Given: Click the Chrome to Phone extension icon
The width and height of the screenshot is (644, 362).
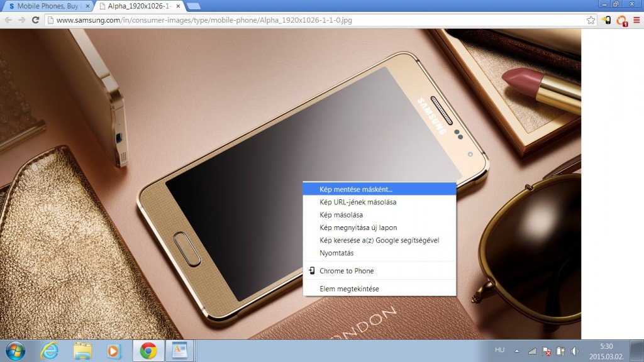Looking at the screenshot, I should click(606, 20).
